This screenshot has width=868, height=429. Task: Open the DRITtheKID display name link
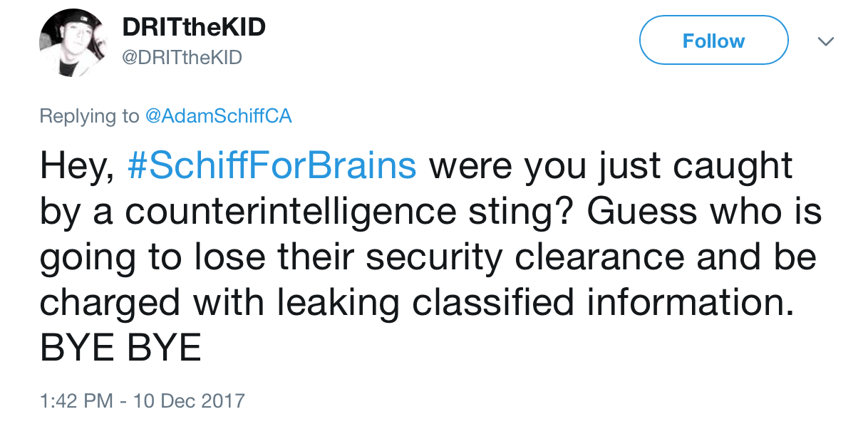pos(194,29)
